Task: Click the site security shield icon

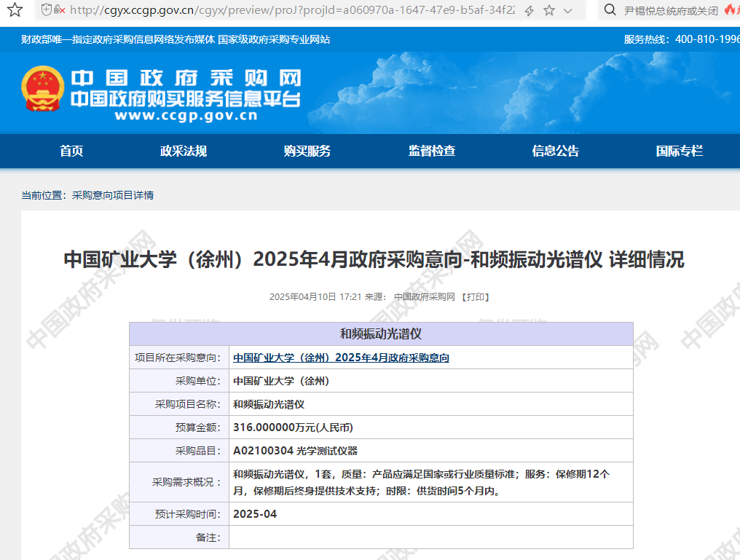Action: pyautogui.click(x=47, y=9)
